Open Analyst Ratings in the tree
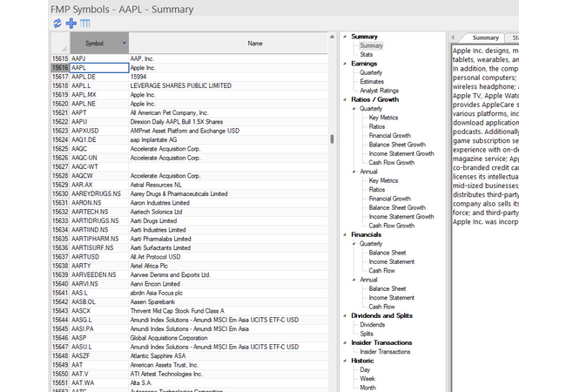 [379, 91]
